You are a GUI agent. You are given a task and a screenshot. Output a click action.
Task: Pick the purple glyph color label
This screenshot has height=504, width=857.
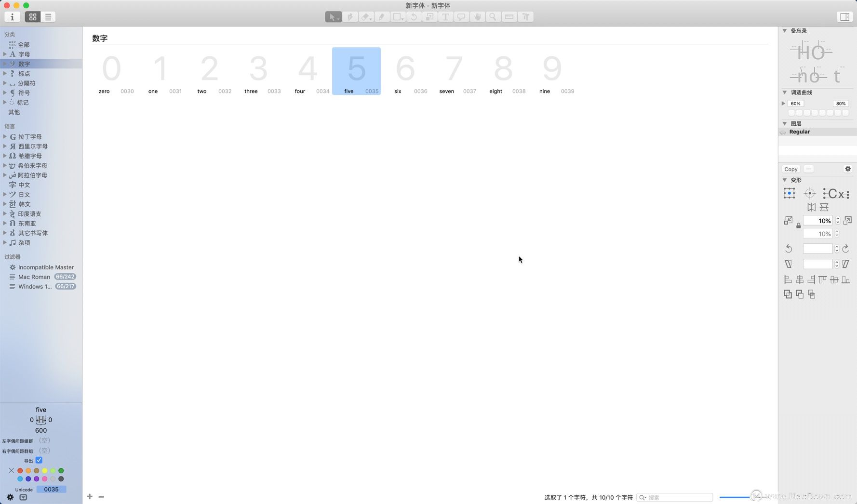pos(37,479)
